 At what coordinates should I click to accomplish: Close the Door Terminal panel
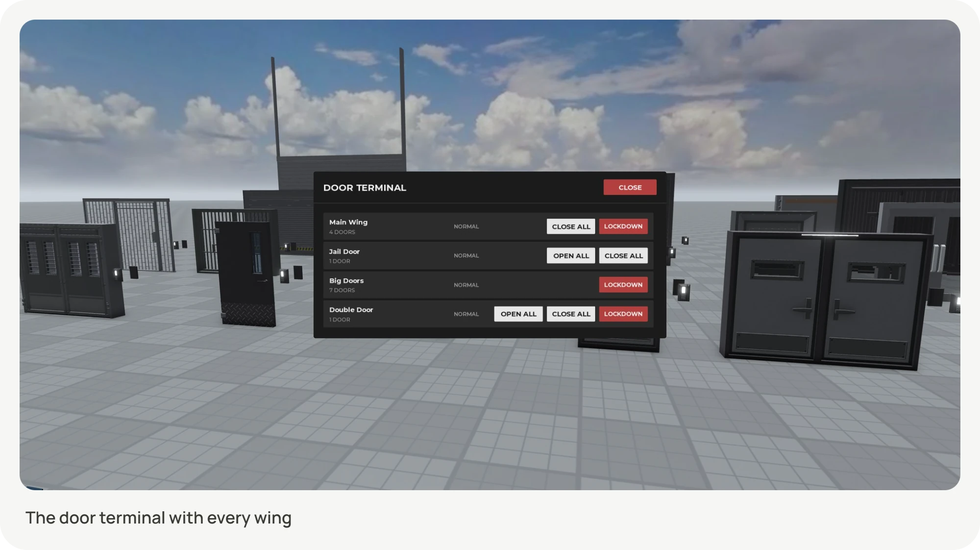[x=630, y=187]
